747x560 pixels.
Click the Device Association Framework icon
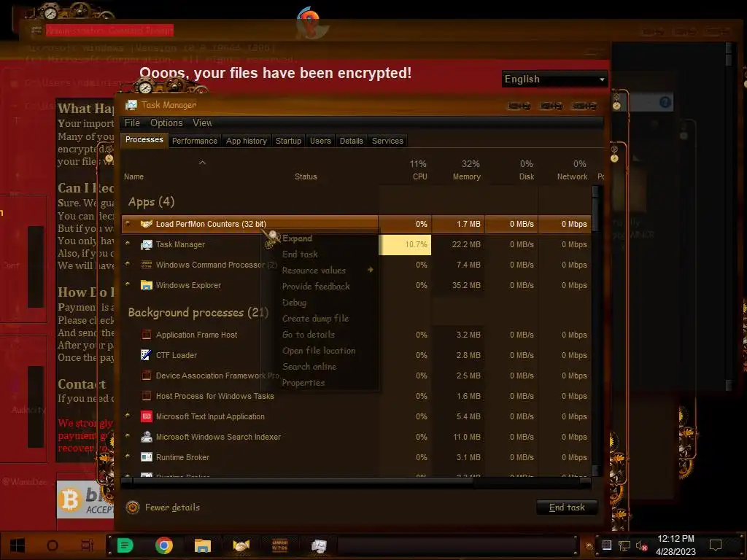pos(146,376)
